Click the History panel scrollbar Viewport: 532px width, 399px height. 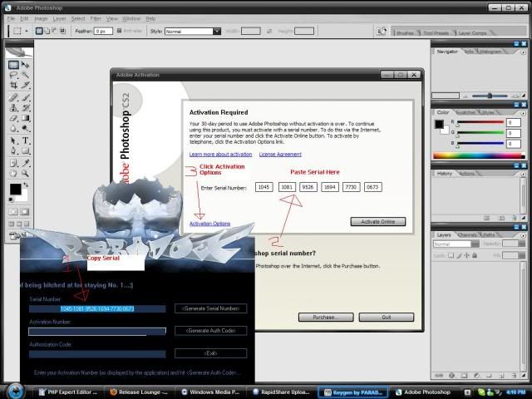click(523, 196)
